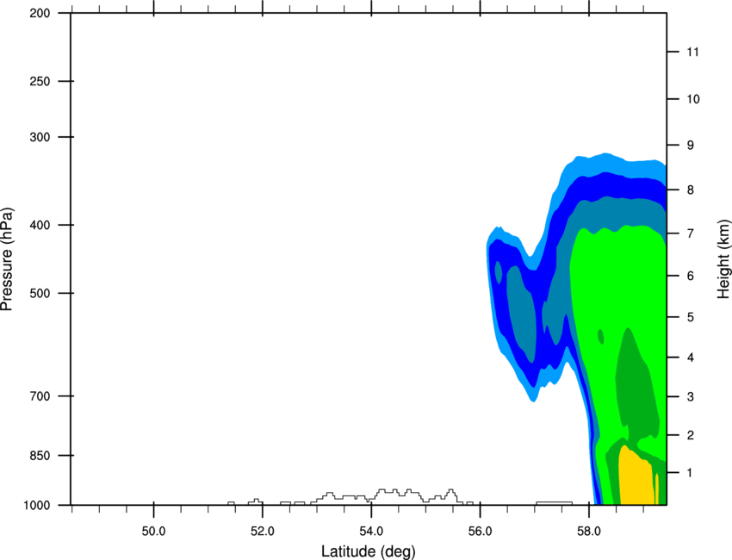
Task: Pick the 8 km height tick label
Action: [691, 190]
